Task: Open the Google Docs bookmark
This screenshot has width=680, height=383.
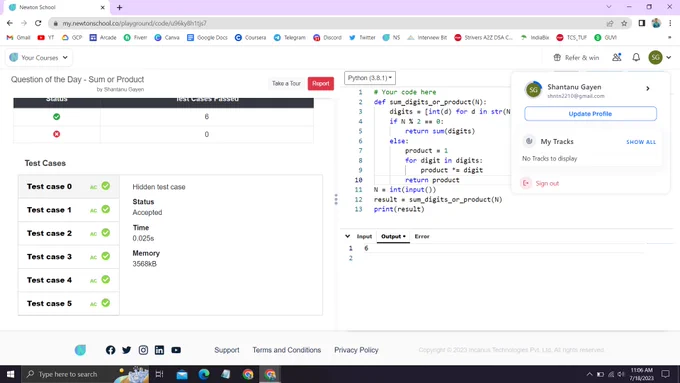Action: pos(207,37)
